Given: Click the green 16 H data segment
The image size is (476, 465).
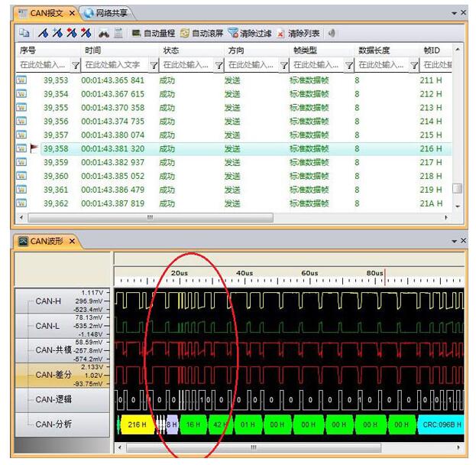Looking at the screenshot, I should (193, 424).
